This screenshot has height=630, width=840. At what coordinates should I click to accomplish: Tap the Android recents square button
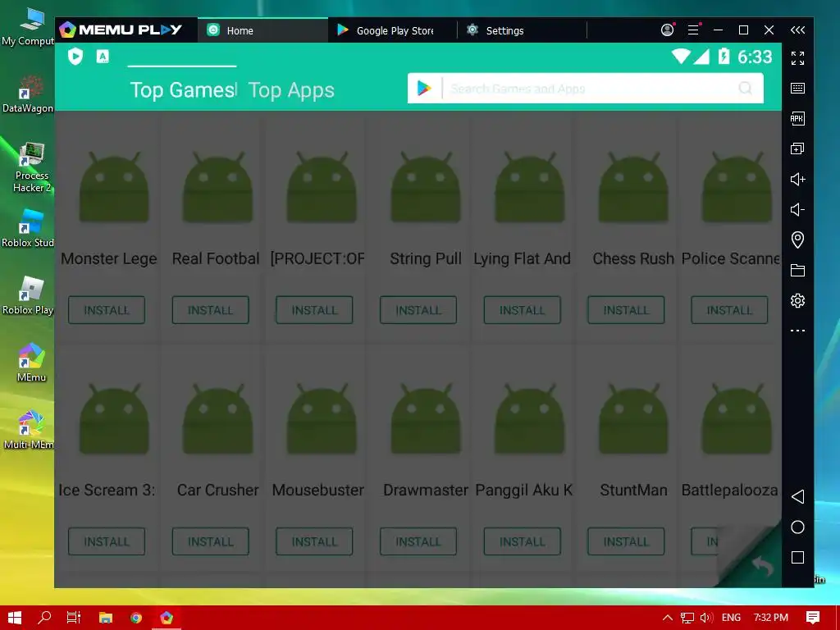(797, 558)
